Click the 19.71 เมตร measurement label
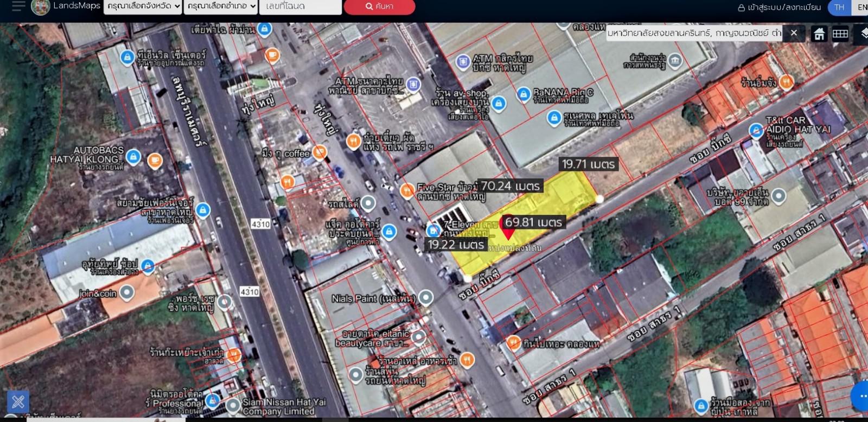 [x=588, y=164]
